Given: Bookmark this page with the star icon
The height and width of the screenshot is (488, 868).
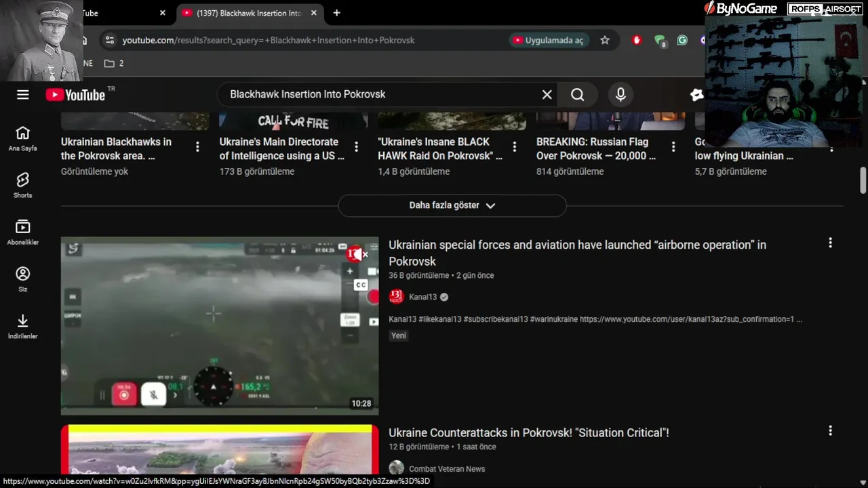Looking at the screenshot, I should [x=605, y=40].
